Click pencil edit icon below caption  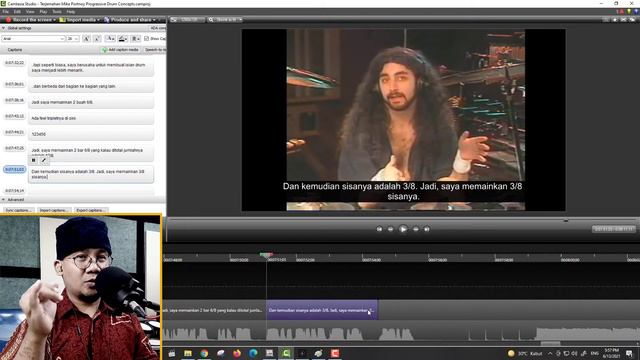(44, 160)
